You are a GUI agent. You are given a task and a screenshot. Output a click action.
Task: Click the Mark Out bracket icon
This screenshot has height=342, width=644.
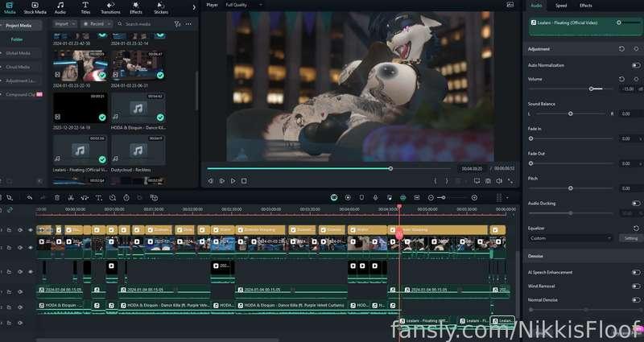pyautogui.click(x=447, y=180)
